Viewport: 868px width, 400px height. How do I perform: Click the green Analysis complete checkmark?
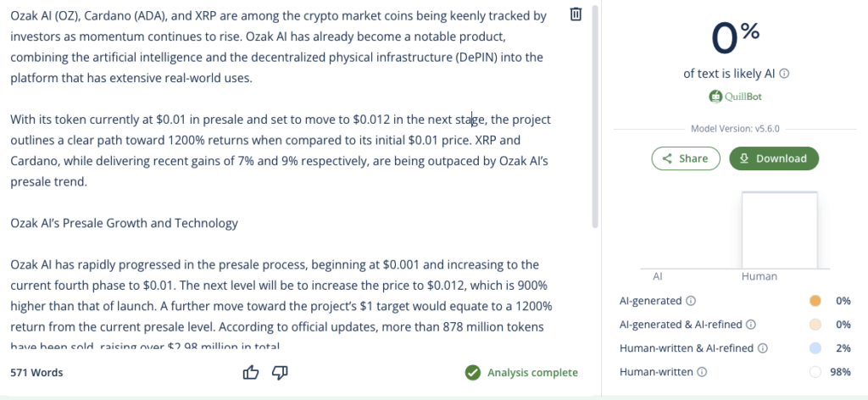click(472, 373)
